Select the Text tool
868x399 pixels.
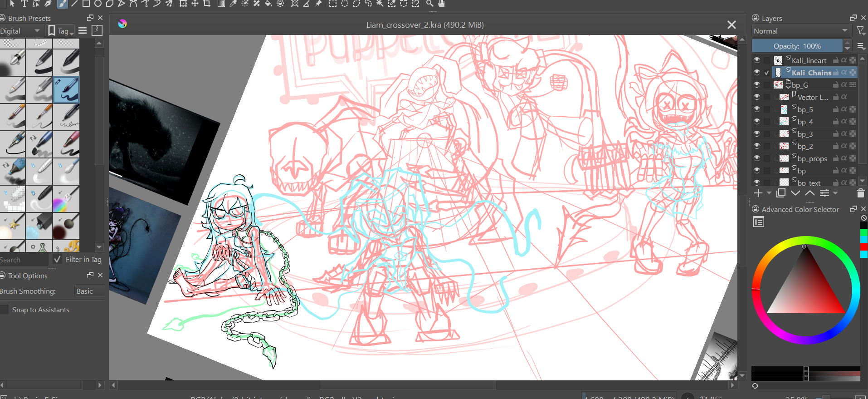pyautogui.click(x=24, y=4)
